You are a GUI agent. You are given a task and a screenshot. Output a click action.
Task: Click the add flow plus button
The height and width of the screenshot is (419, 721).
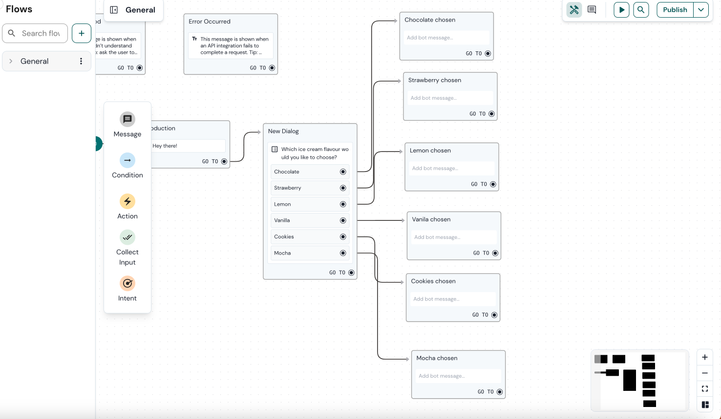(81, 33)
